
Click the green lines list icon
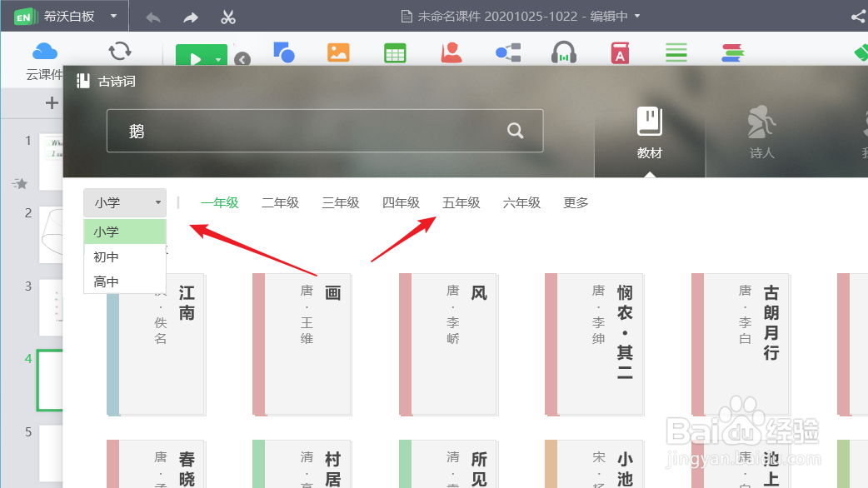676,52
